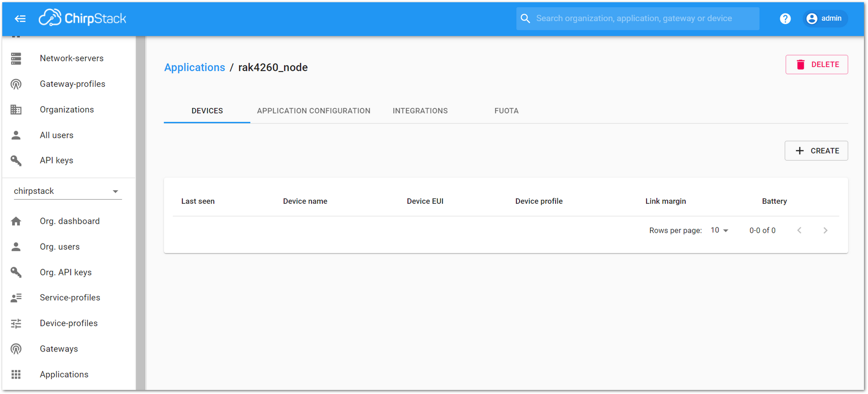Click the DELETE button label

(825, 65)
